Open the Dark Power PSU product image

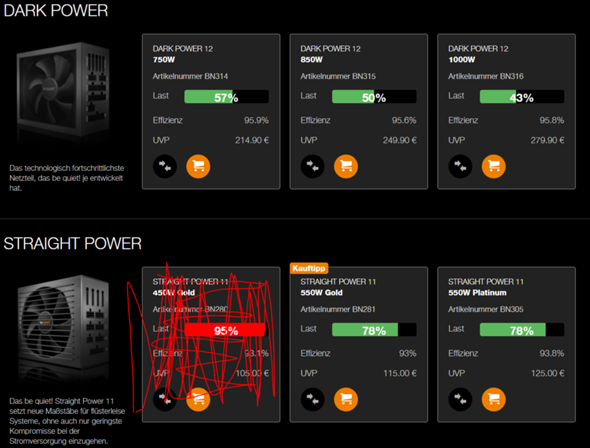(63, 91)
